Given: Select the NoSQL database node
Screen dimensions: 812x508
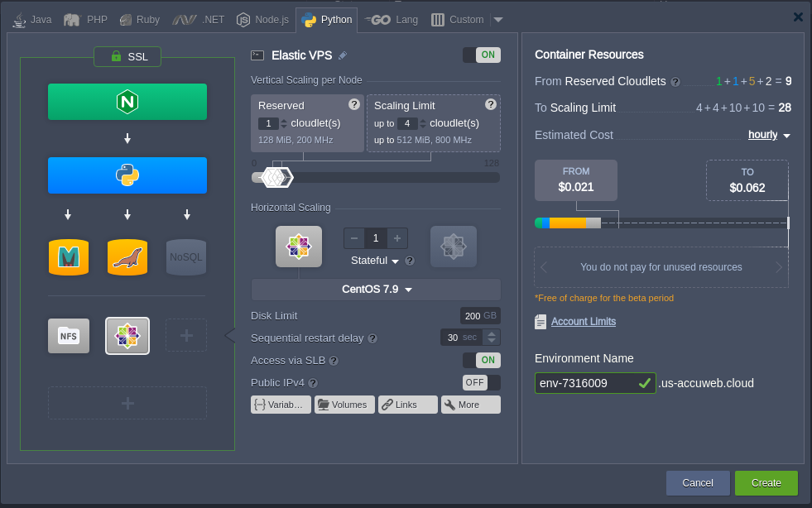Looking at the screenshot, I should (186, 257).
